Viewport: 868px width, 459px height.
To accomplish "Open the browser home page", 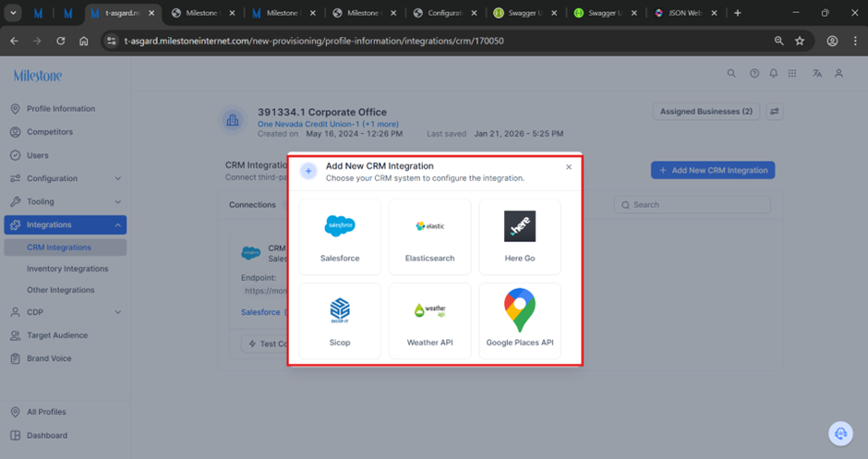I will coord(84,41).
